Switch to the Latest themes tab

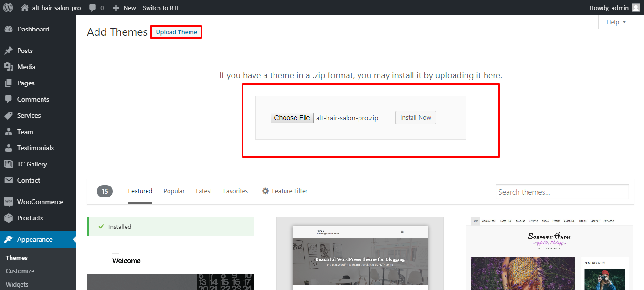tap(204, 191)
